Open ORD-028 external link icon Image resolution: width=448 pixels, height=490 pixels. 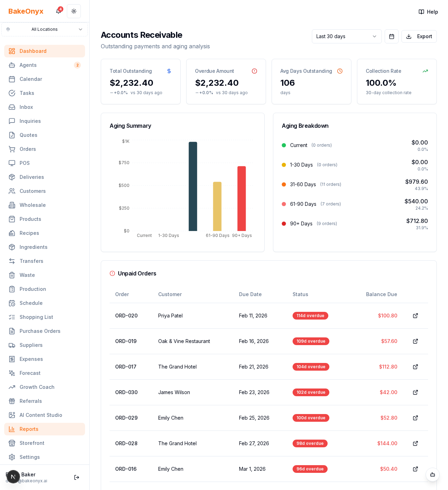415,443
